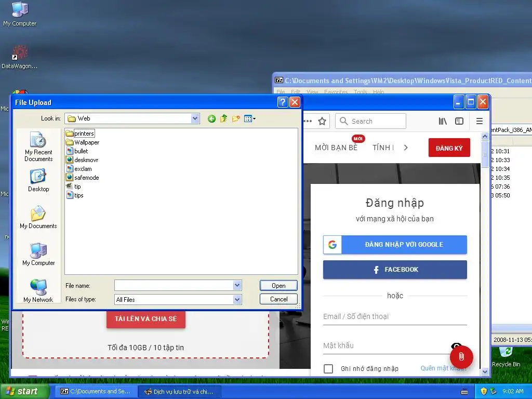Select the printers folder
Image resolution: width=532 pixels, height=399 pixels.
pyautogui.click(x=81, y=134)
